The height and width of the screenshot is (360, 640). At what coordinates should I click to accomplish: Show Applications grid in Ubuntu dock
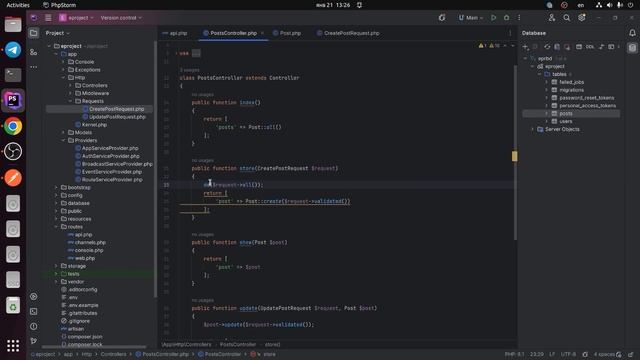pyautogui.click(x=13, y=346)
